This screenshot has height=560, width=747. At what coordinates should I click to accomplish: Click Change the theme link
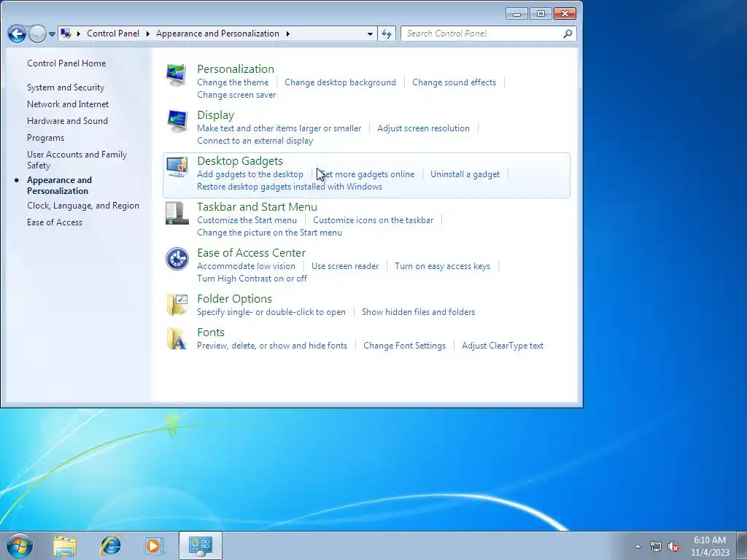[x=233, y=82]
